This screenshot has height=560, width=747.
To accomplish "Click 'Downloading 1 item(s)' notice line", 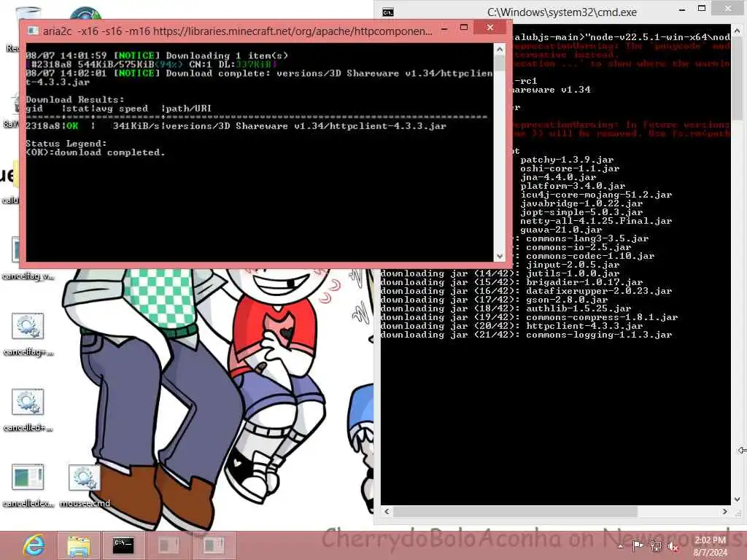I will [x=157, y=55].
